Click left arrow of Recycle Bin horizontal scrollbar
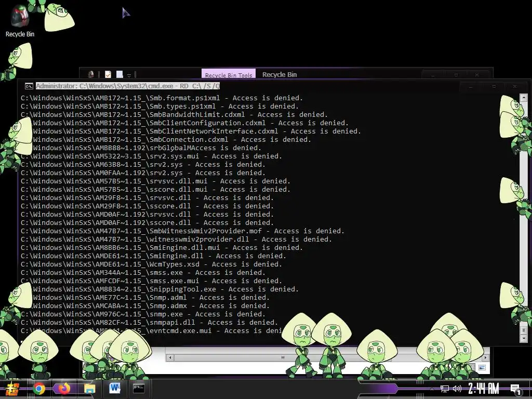 click(x=170, y=357)
